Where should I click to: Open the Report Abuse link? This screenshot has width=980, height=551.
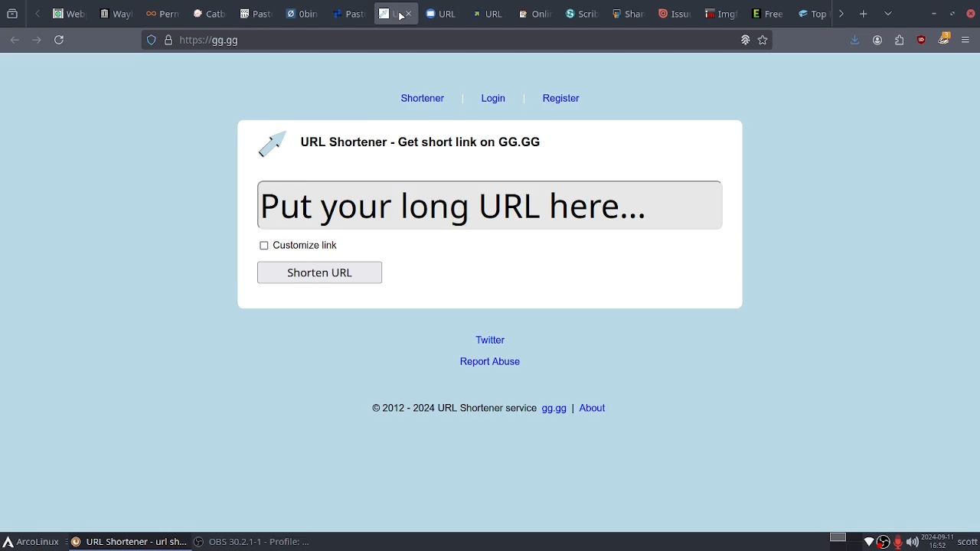489,361
